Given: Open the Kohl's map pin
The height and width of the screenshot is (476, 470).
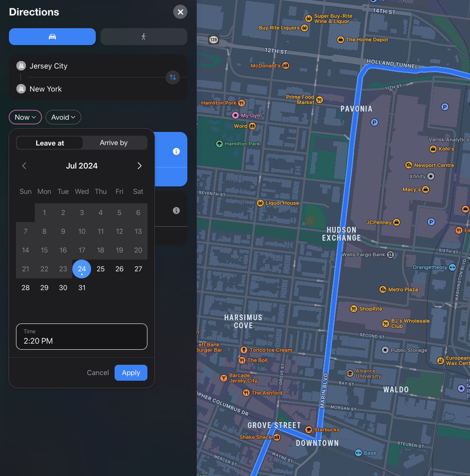Looking at the screenshot, I should click(433, 149).
